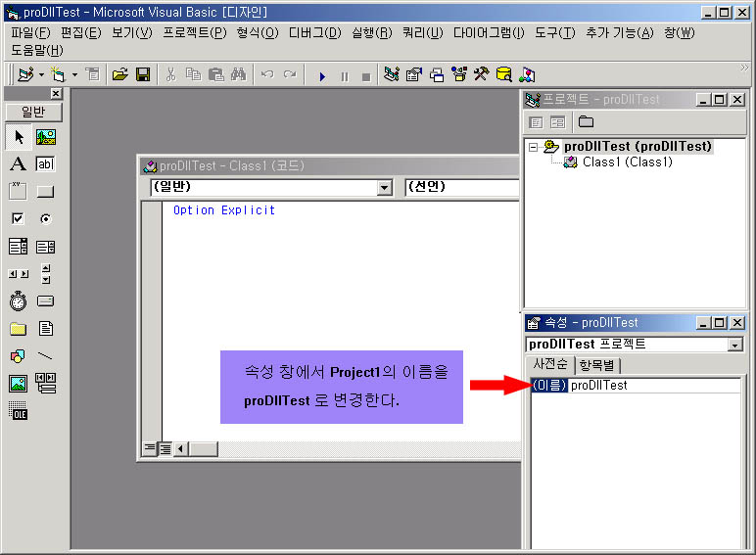
Task: Click View Object in project panel
Action: tap(557, 122)
